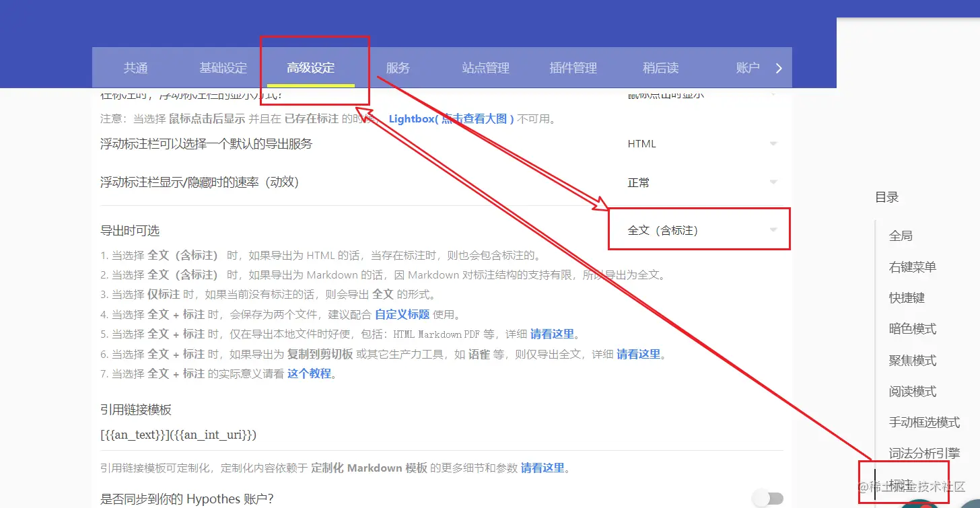Screen dimensions: 980x508
Task: Expand the 全文（含标注）export dropdown
Action: pos(699,229)
